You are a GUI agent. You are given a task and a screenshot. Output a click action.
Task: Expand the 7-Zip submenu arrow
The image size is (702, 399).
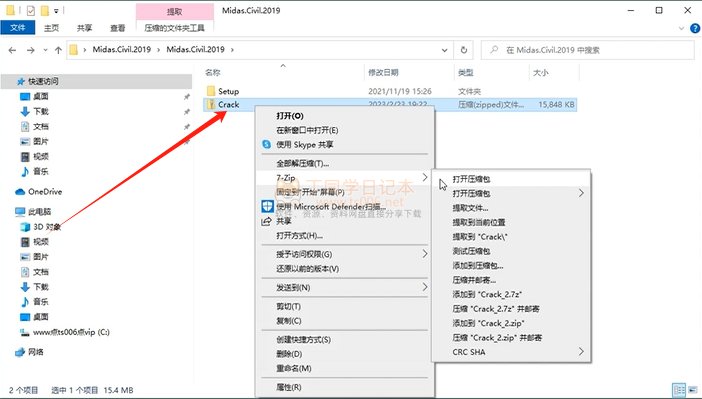tap(425, 178)
